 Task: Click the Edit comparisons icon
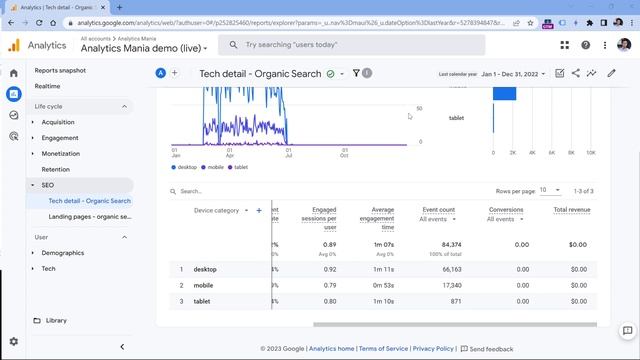point(560,73)
